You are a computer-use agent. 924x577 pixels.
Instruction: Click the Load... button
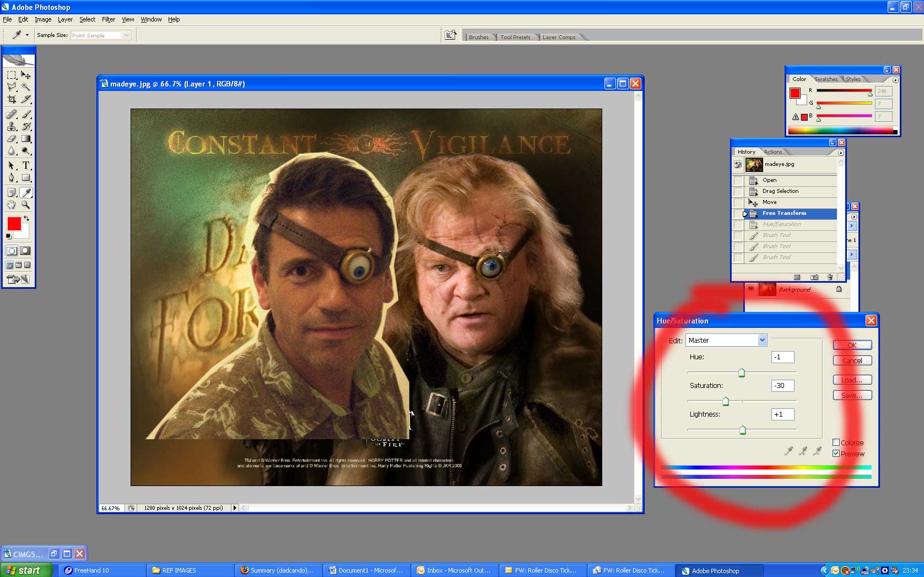[x=852, y=380]
